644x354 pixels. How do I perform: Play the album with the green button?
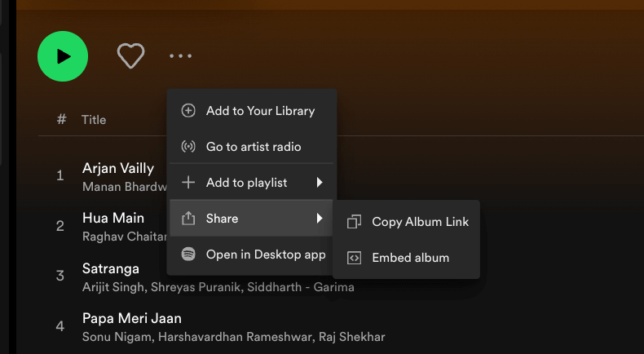63,56
